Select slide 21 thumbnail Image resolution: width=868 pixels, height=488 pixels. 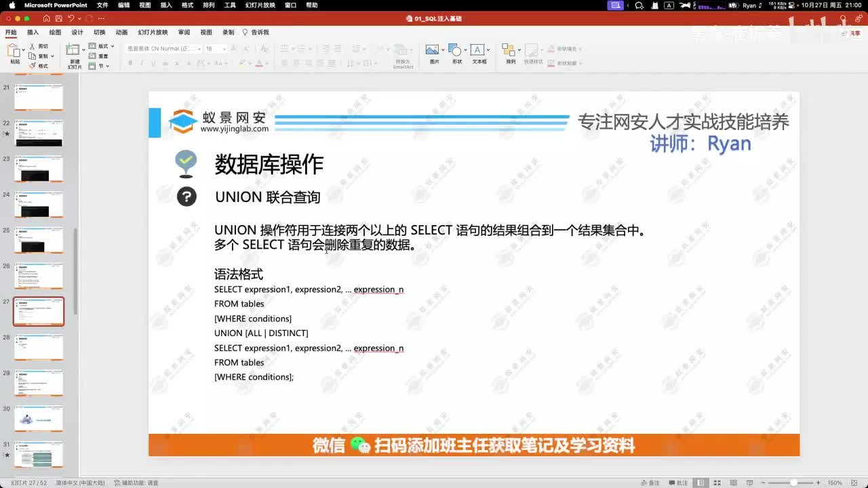[x=39, y=97]
